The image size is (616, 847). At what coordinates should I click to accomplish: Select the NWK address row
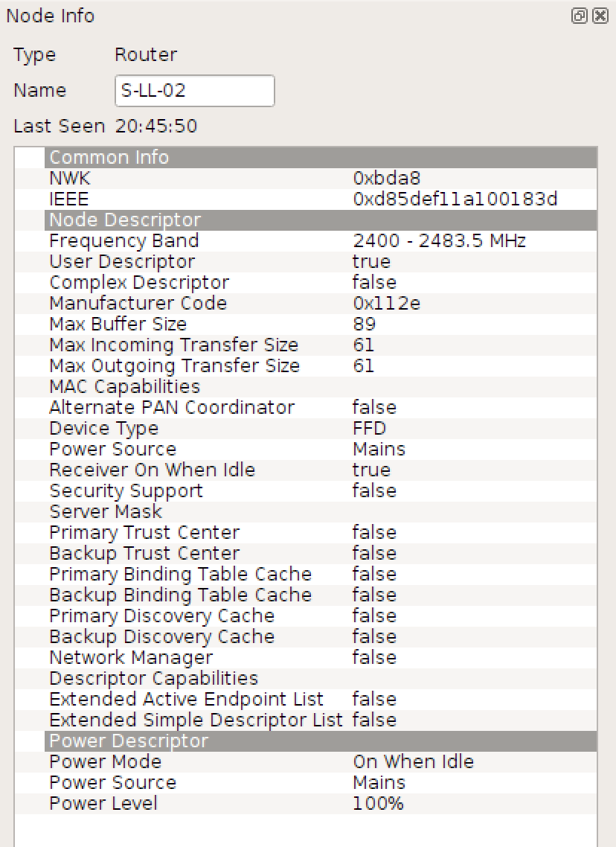pyautogui.click(x=223, y=178)
